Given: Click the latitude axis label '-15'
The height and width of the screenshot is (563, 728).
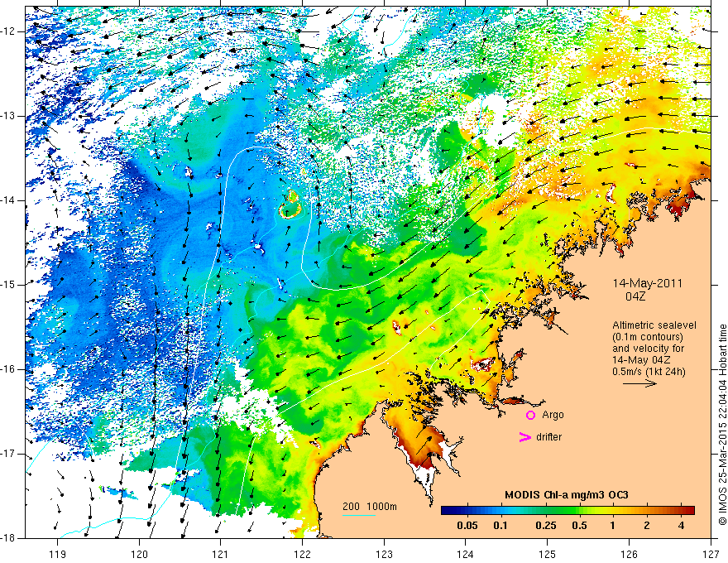Looking at the screenshot, I should point(9,285).
